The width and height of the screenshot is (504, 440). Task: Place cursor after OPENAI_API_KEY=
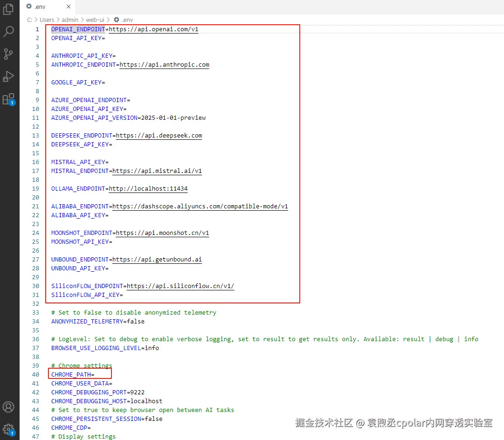click(105, 38)
